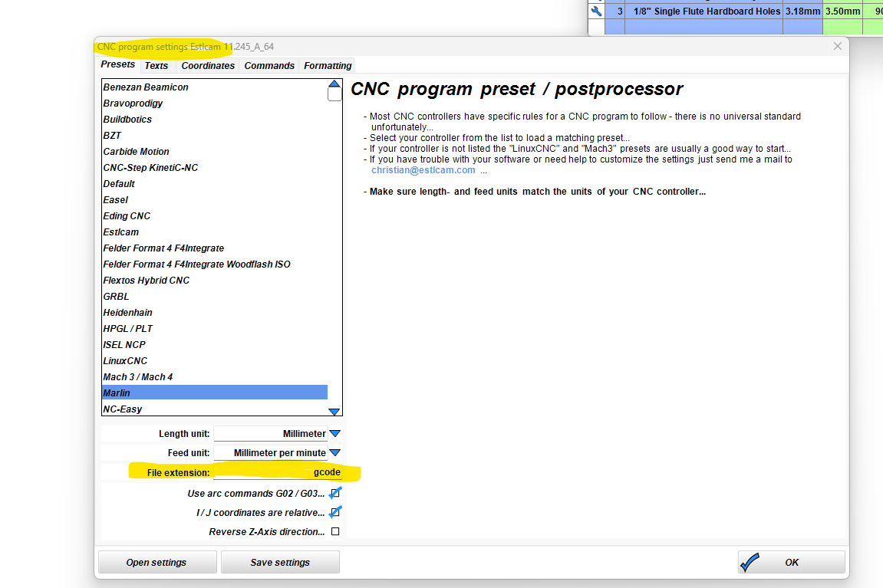Close the CNC program settings dialog
This screenshot has height=588, width=883.
click(837, 46)
